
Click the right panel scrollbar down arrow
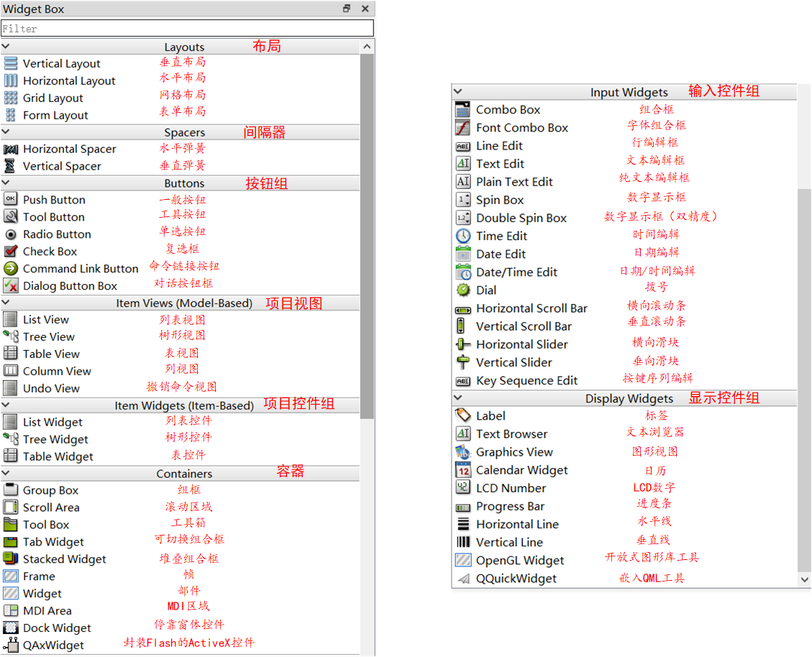pyautogui.click(x=805, y=580)
